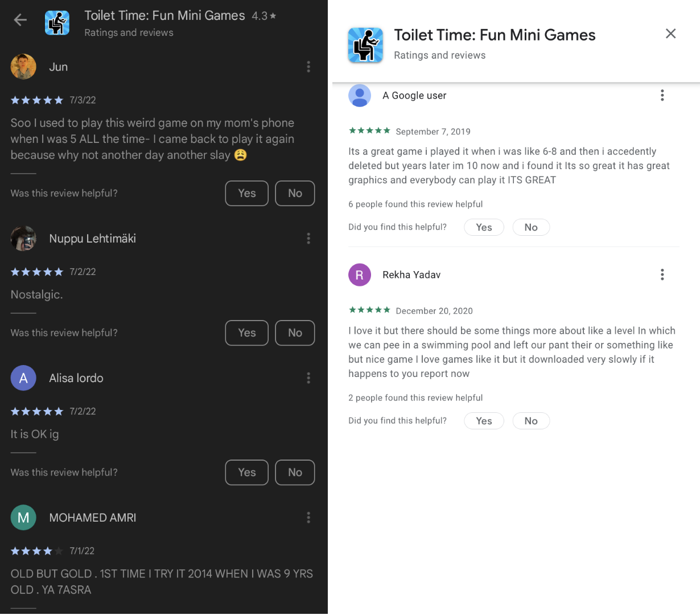Choose Yes for Alisa lordo's review
Screen dimensions: 700x615
tap(247, 472)
